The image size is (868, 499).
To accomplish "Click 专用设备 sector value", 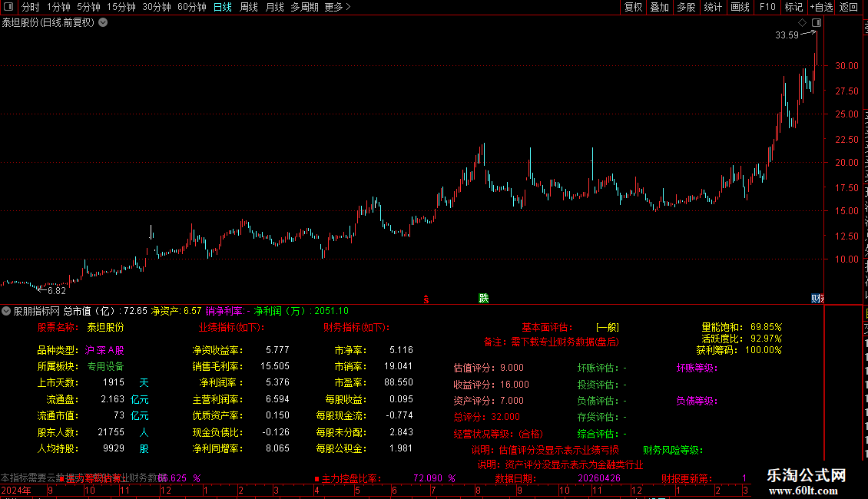I will click(x=105, y=366).
